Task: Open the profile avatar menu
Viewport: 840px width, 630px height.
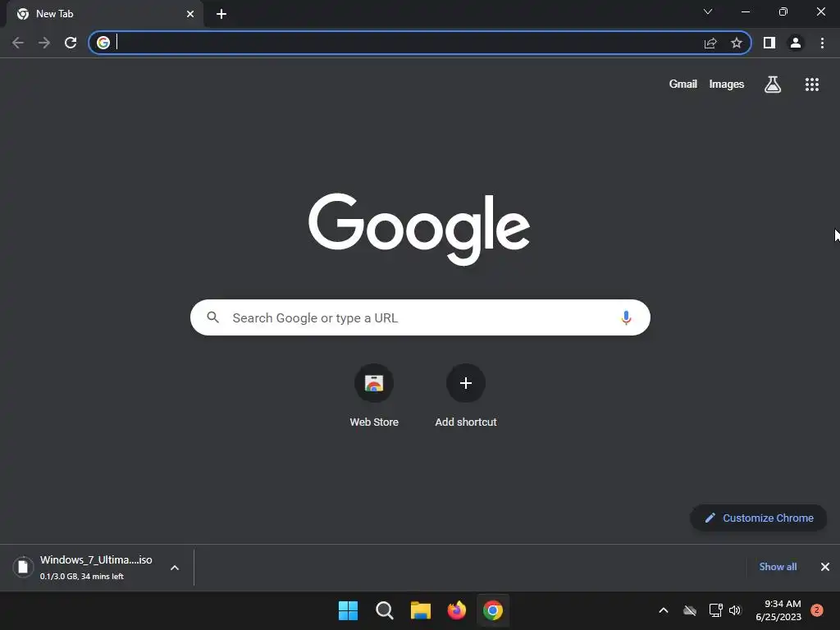Action: pyautogui.click(x=796, y=43)
